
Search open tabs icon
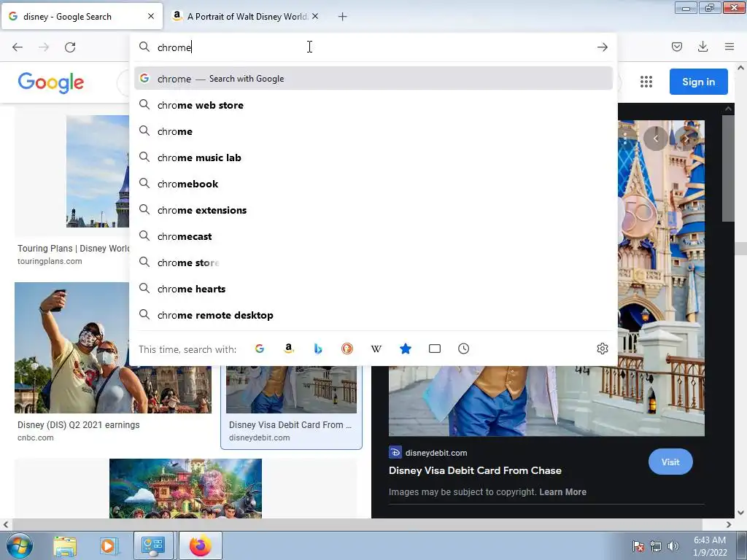(x=435, y=349)
